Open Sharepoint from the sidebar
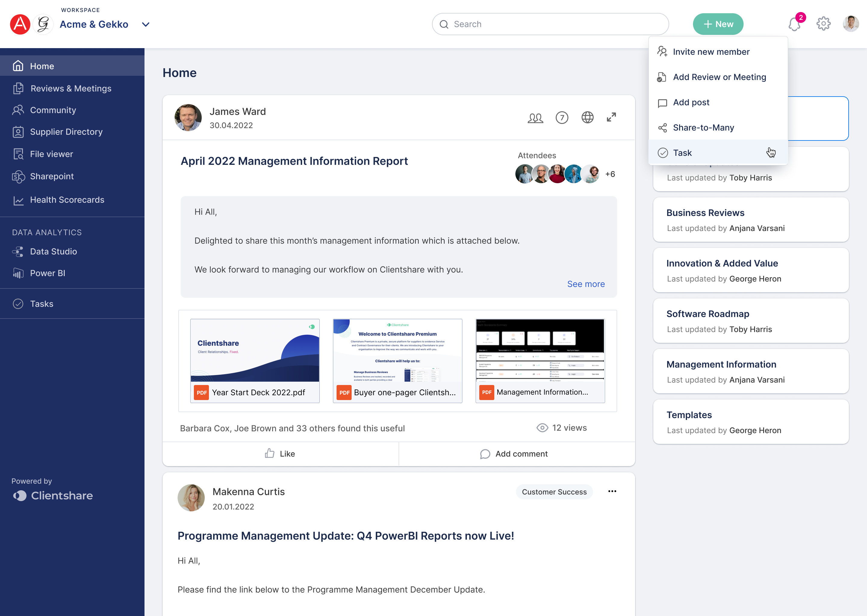This screenshot has width=867, height=616. 51,176
